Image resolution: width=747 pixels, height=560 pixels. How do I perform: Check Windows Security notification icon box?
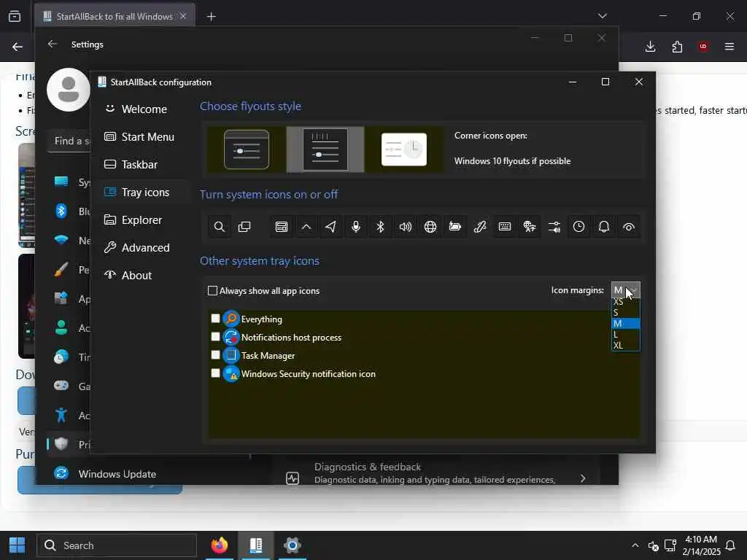pos(215,373)
